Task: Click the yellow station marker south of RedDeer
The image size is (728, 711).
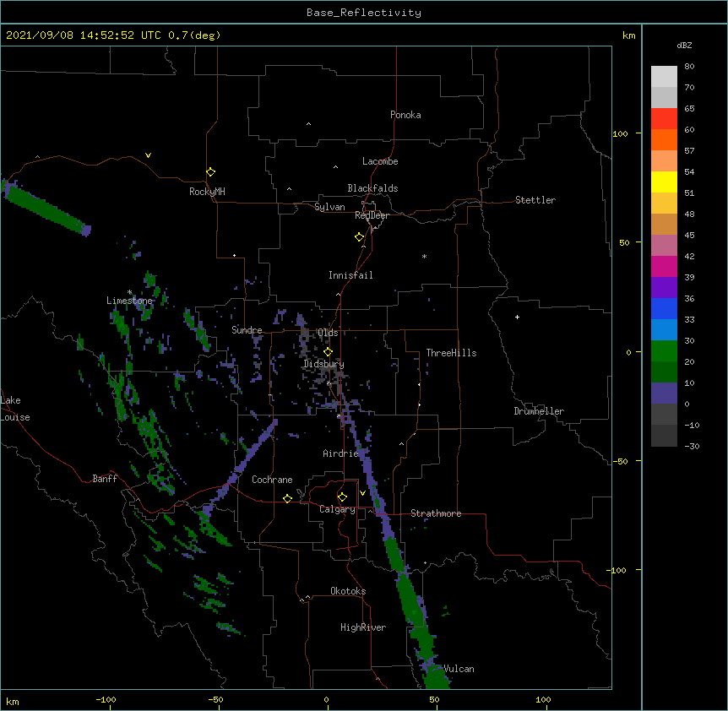Action: click(x=359, y=237)
